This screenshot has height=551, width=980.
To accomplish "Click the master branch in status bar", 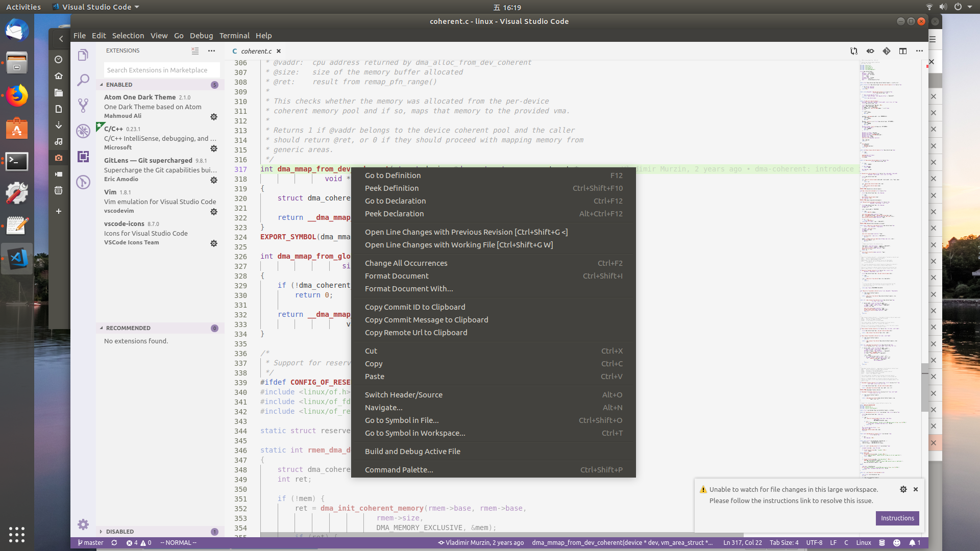I will click(90, 543).
